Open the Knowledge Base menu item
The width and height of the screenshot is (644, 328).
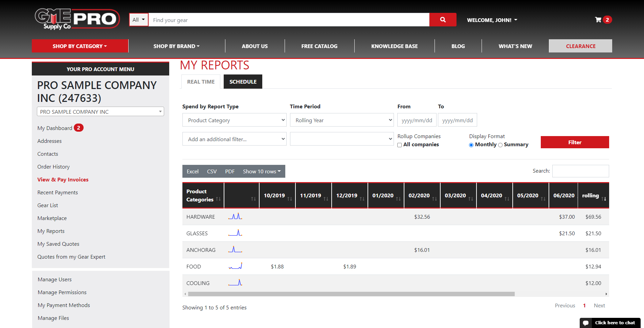(x=395, y=46)
